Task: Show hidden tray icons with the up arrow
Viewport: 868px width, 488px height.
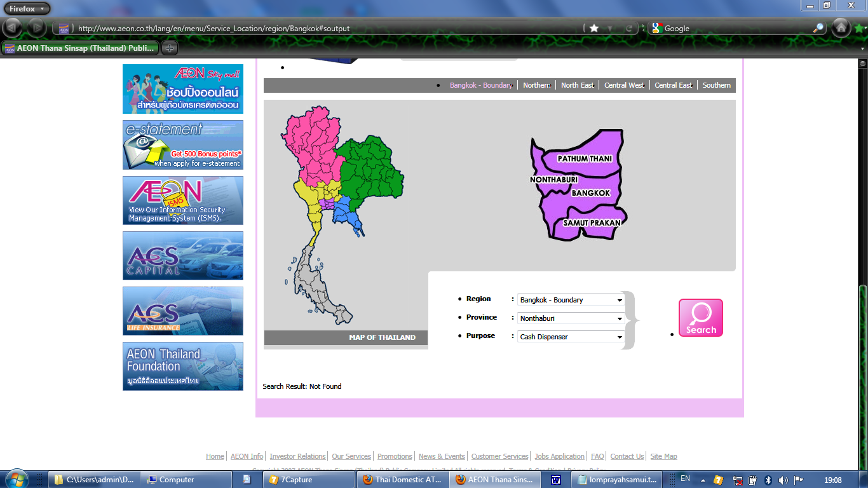Action: [x=703, y=480]
